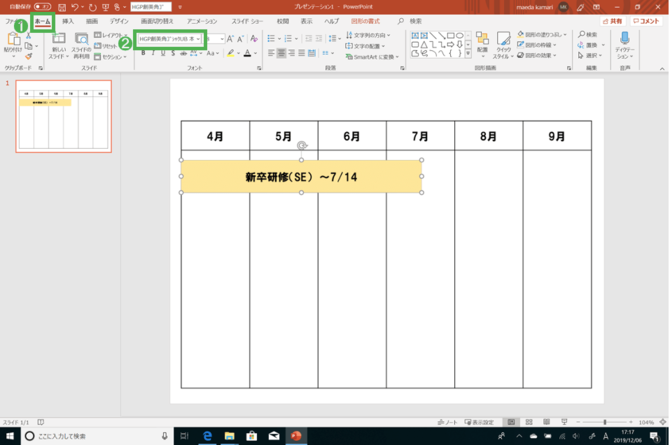Image resolution: width=670 pixels, height=445 pixels.
Task: Fit slide to current window icon
Action: [663, 422]
